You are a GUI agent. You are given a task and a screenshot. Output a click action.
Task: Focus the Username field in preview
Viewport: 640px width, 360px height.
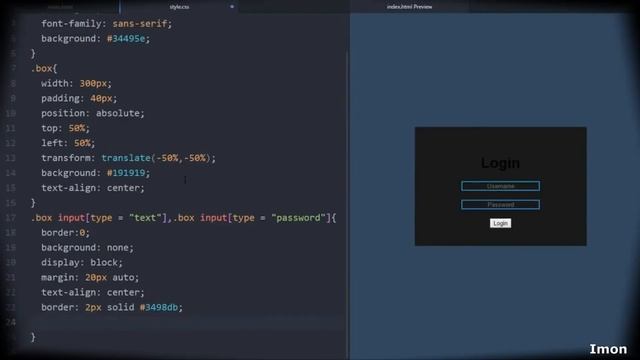[x=500, y=186]
